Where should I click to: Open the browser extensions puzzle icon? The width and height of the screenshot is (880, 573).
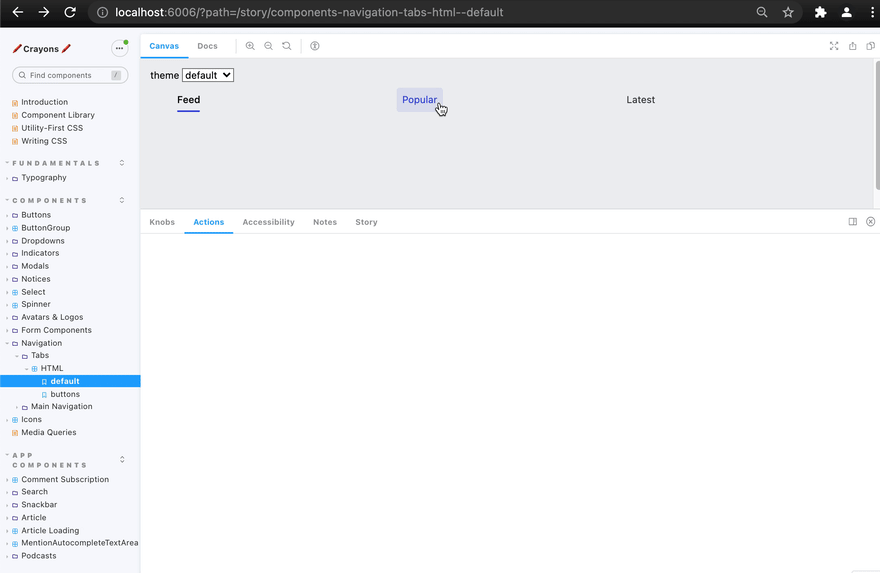(x=821, y=12)
